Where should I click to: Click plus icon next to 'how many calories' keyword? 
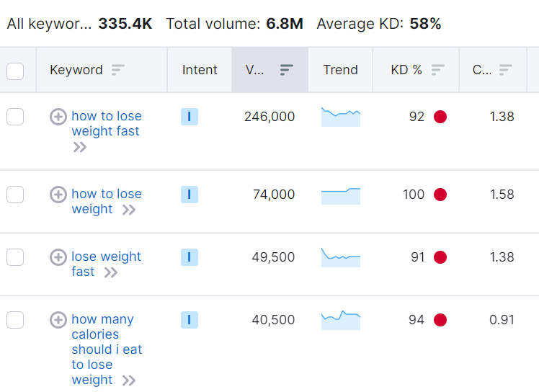click(x=58, y=320)
